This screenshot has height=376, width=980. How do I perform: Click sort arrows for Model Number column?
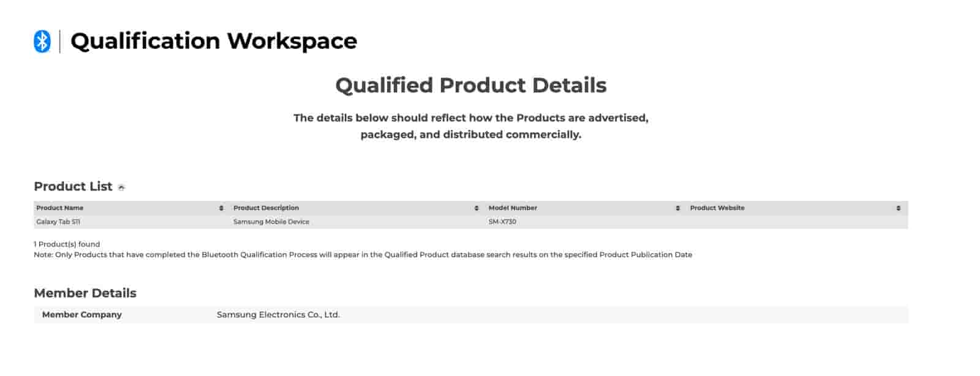click(677, 208)
